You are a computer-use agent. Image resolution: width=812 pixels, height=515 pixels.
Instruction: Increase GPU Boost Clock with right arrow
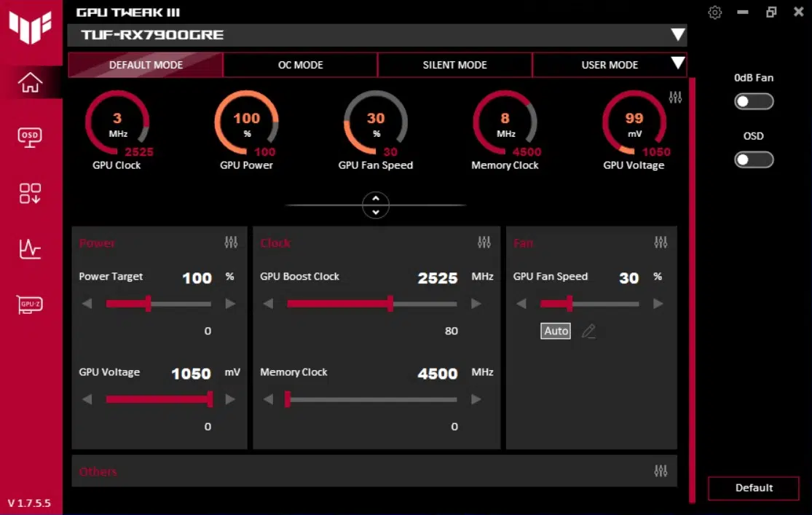coord(476,304)
